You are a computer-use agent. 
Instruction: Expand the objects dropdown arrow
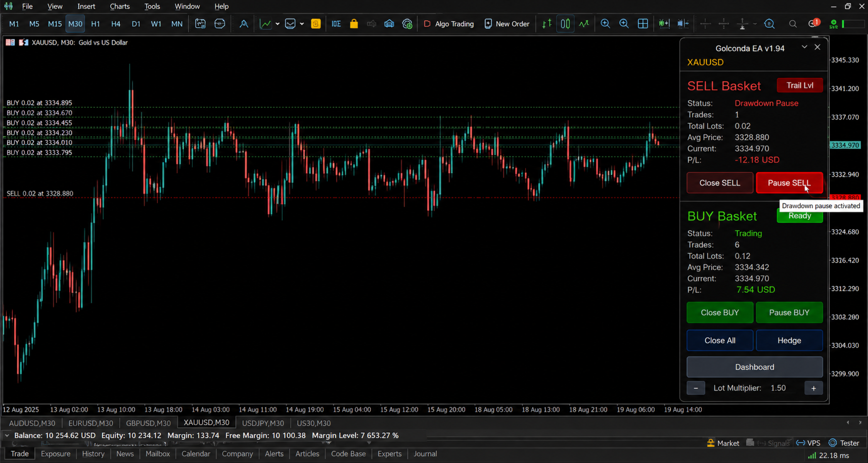click(302, 24)
